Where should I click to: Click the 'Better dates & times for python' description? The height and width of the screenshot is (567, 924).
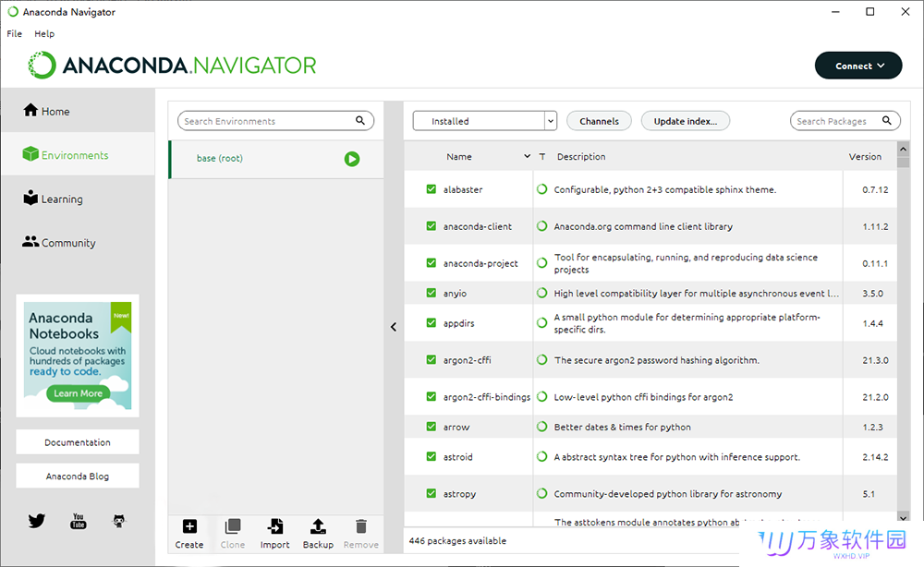click(622, 427)
